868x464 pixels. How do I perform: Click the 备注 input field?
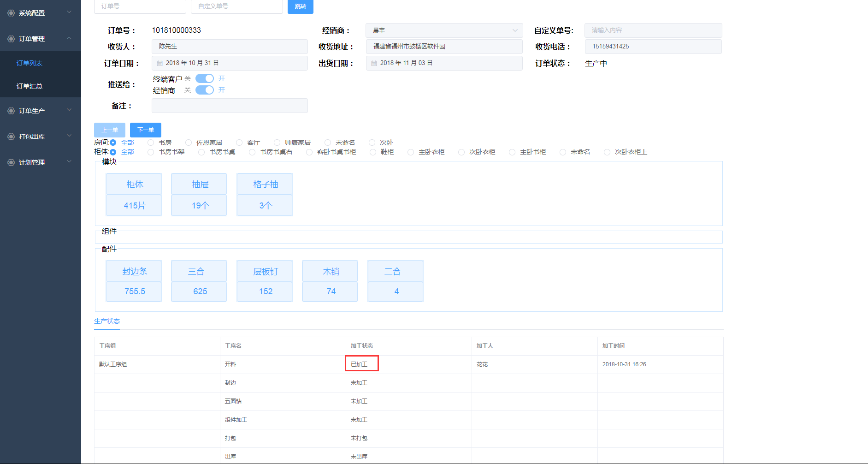[230, 106]
